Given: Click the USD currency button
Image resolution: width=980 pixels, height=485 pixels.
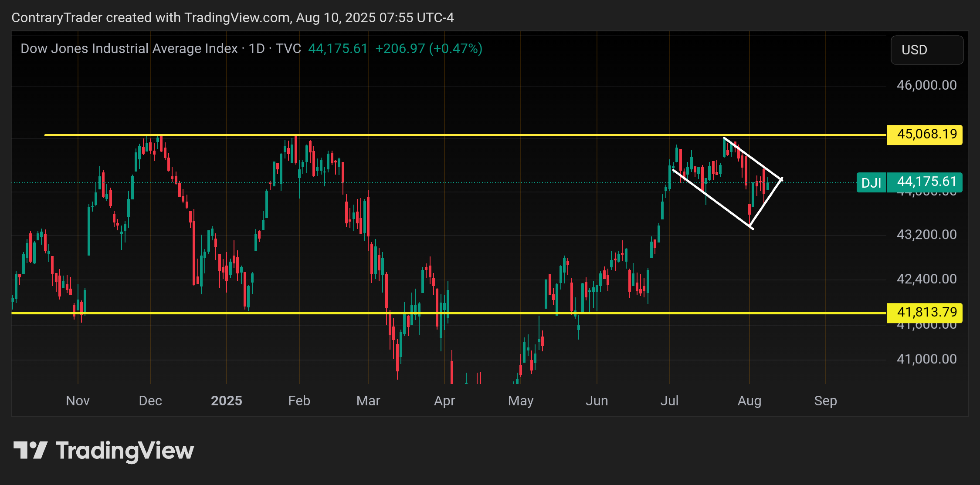Looking at the screenshot, I should (927, 50).
